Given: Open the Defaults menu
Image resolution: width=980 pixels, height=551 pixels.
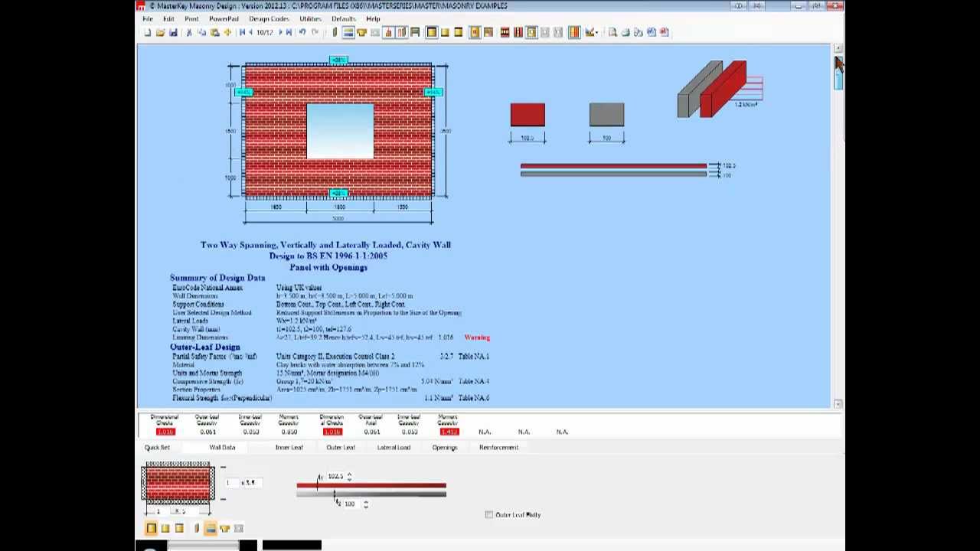Looking at the screenshot, I should click(343, 18).
